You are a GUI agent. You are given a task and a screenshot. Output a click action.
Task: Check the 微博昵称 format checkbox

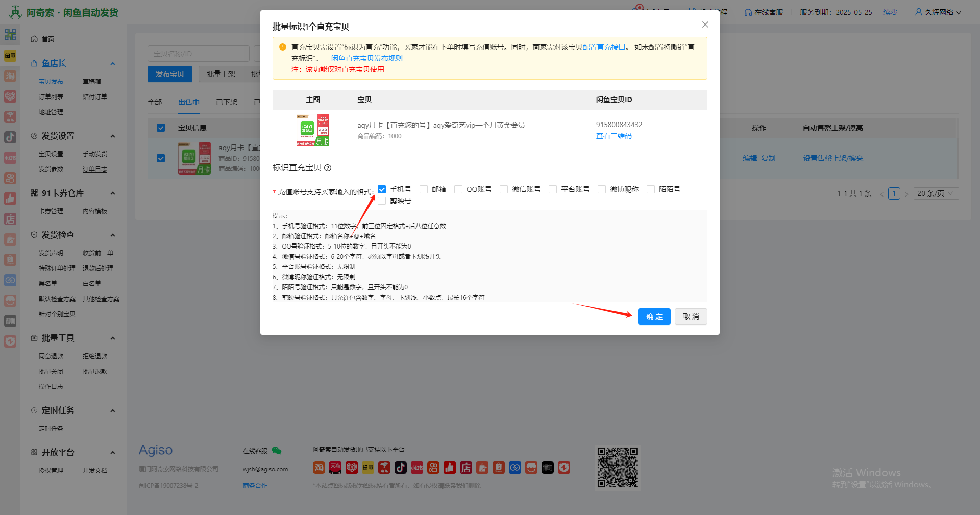[x=602, y=189]
